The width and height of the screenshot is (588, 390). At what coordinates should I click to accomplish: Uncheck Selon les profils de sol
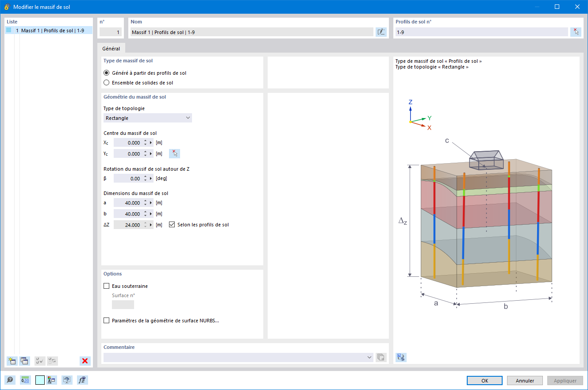pos(172,225)
